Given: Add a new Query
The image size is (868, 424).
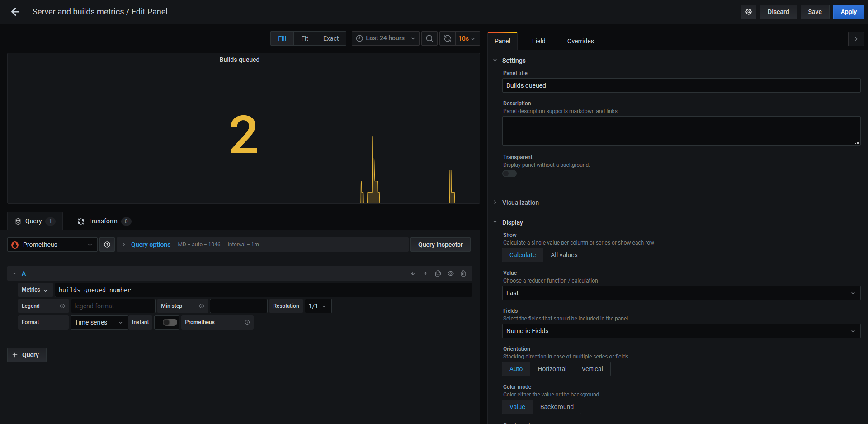Looking at the screenshot, I should 27,355.
